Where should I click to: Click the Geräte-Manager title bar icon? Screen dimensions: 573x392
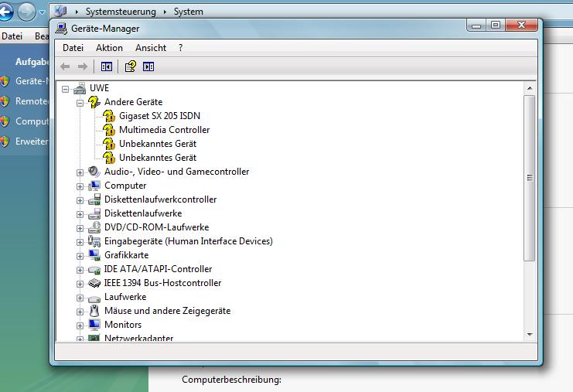coord(61,29)
